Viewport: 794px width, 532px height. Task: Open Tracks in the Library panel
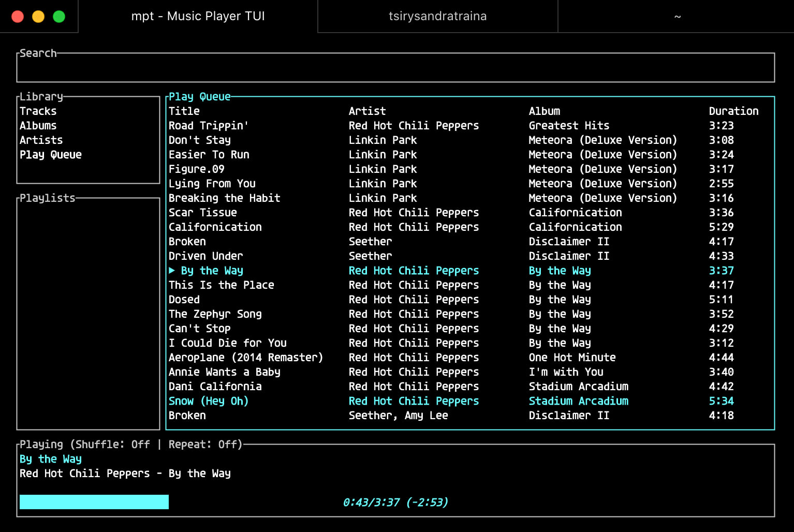tap(38, 111)
